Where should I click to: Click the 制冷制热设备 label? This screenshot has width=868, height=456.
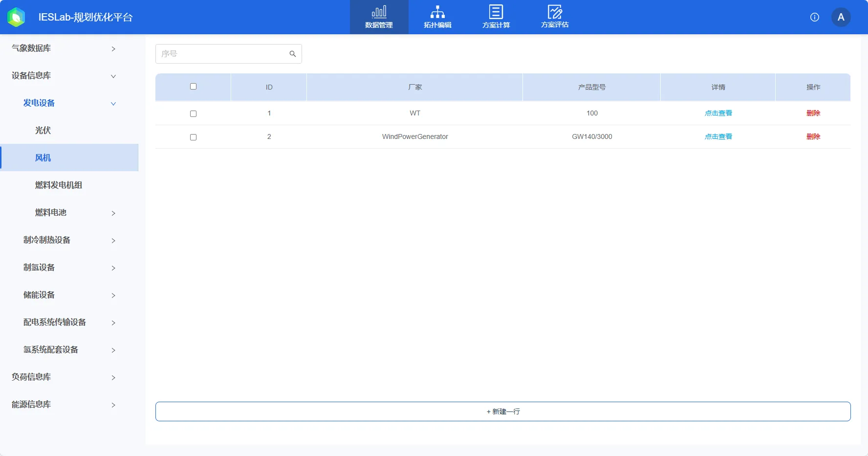pos(47,240)
